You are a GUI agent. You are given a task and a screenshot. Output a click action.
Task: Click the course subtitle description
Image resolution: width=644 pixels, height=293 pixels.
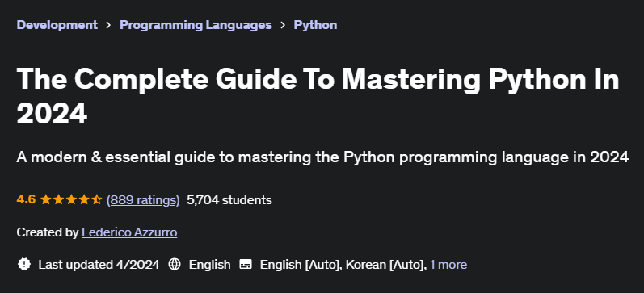point(322,157)
